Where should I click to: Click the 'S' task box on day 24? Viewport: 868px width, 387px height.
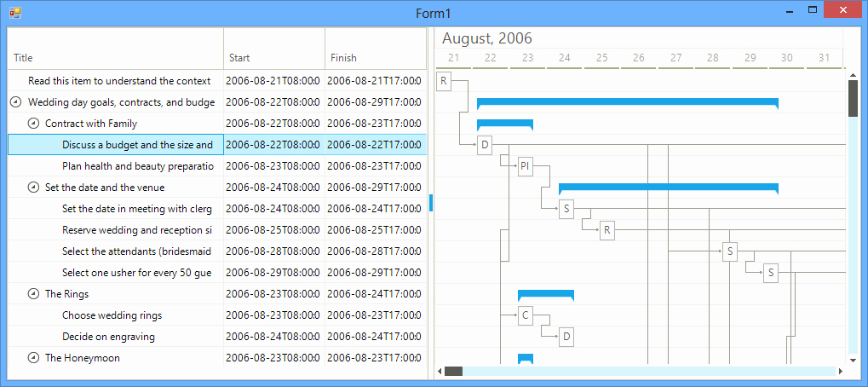(566, 209)
